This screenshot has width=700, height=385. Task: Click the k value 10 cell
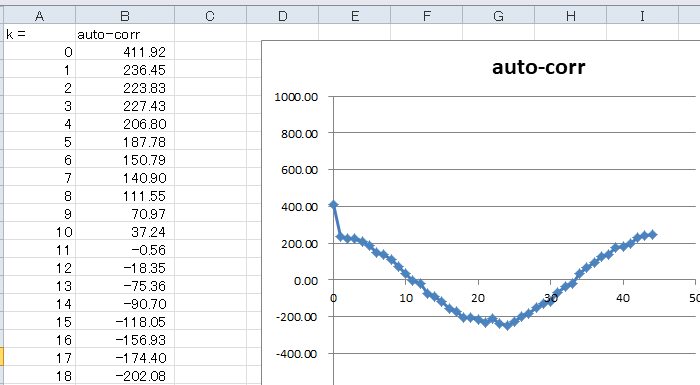coord(39,232)
